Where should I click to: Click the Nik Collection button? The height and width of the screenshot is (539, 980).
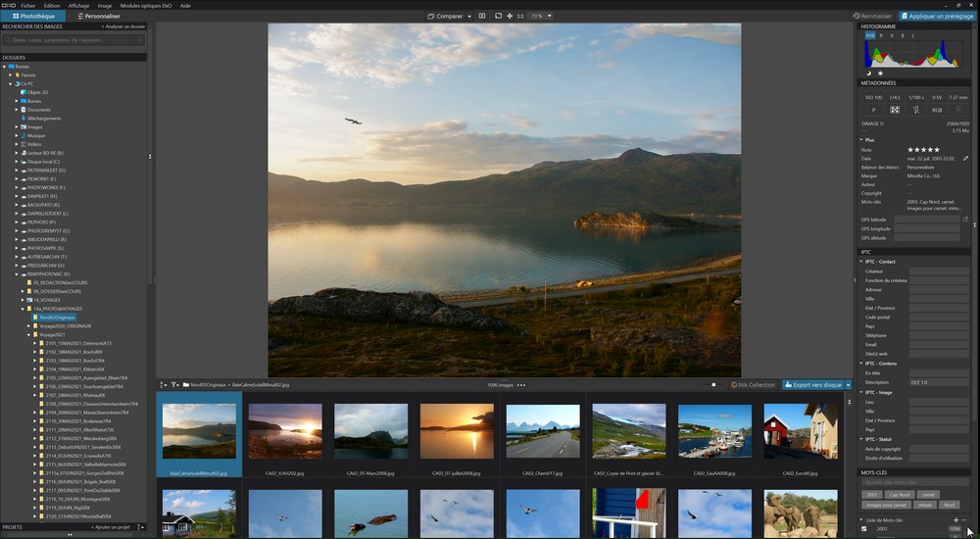coord(753,384)
